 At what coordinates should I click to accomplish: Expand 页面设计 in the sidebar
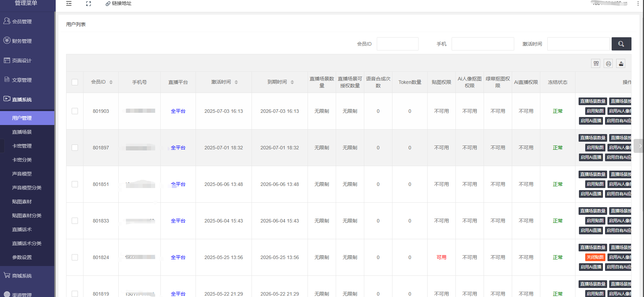tap(27, 61)
